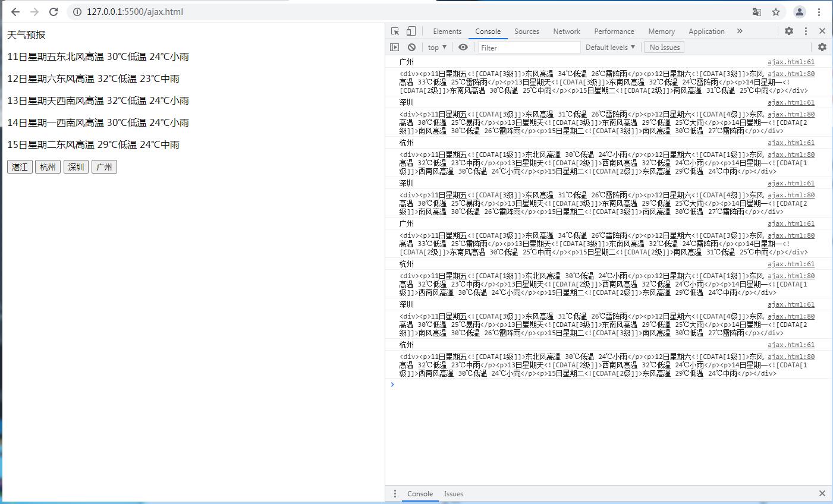Screen dimensions: 833x504
Task: Open DevTools settings gear beside tabs
Action: (x=789, y=31)
